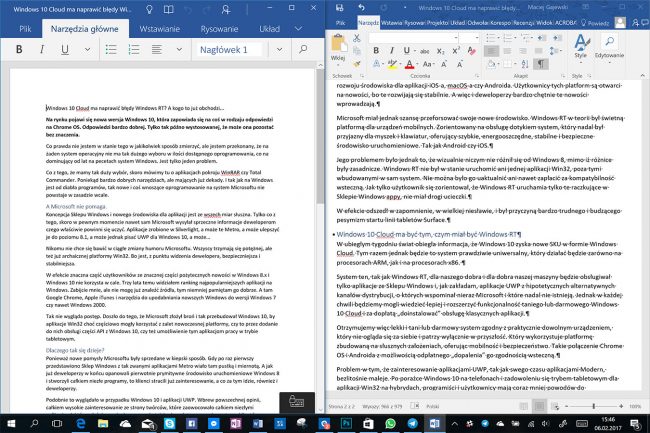Image resolution: width=650 pixels, height=433 pixels.
Task: Click Grow Font icon in desktop Word
Action: pyautogui.click(x=444, y=64)
